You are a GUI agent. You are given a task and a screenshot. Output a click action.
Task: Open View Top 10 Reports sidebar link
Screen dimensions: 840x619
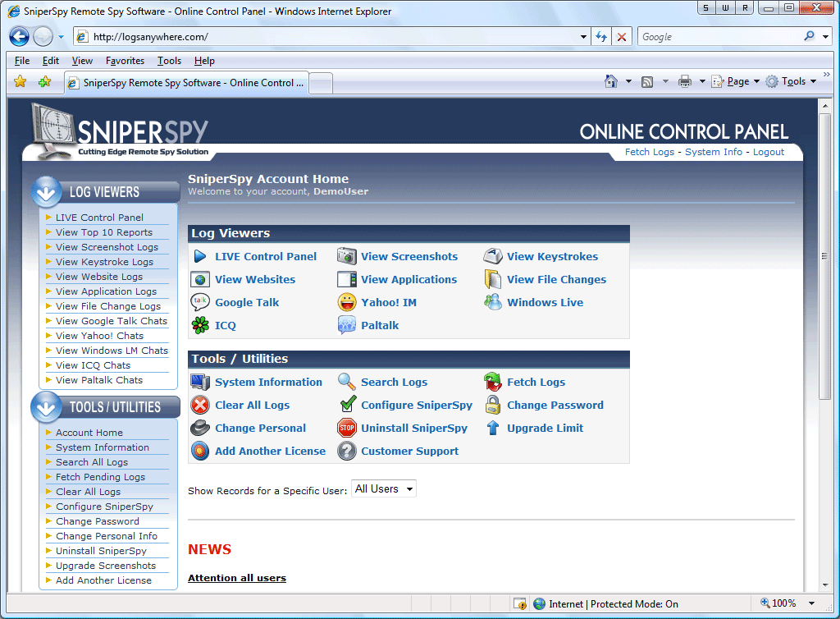pyautogui.click(x=104, y=232)
